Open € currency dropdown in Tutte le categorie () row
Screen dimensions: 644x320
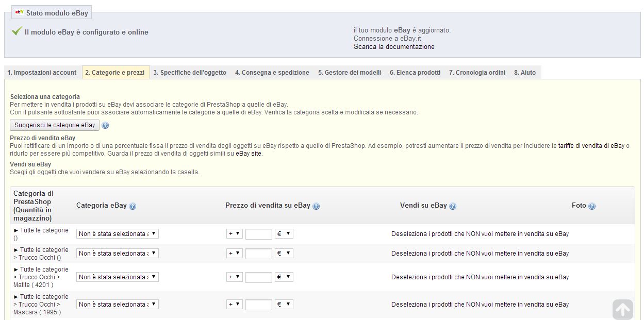[x=284, y=234]
